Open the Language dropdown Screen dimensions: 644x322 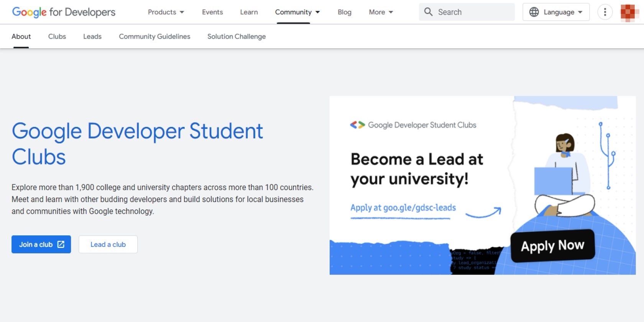556,12
